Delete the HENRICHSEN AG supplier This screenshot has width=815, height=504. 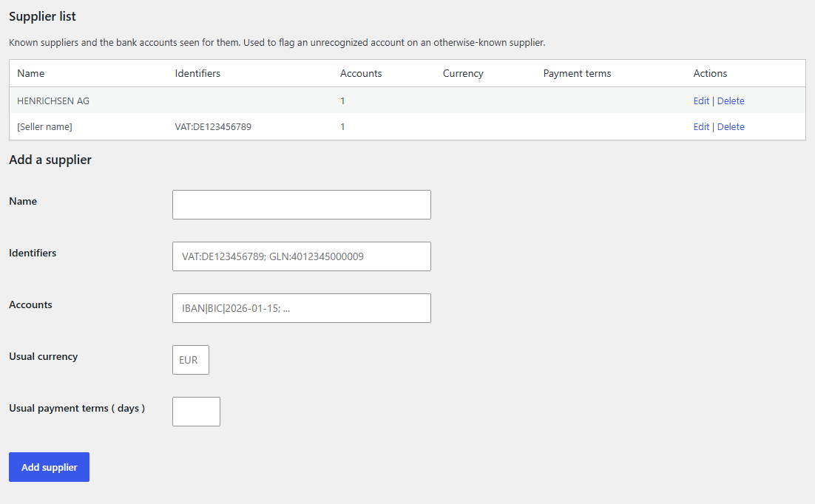pyautogui.click(x=730, y=101)
